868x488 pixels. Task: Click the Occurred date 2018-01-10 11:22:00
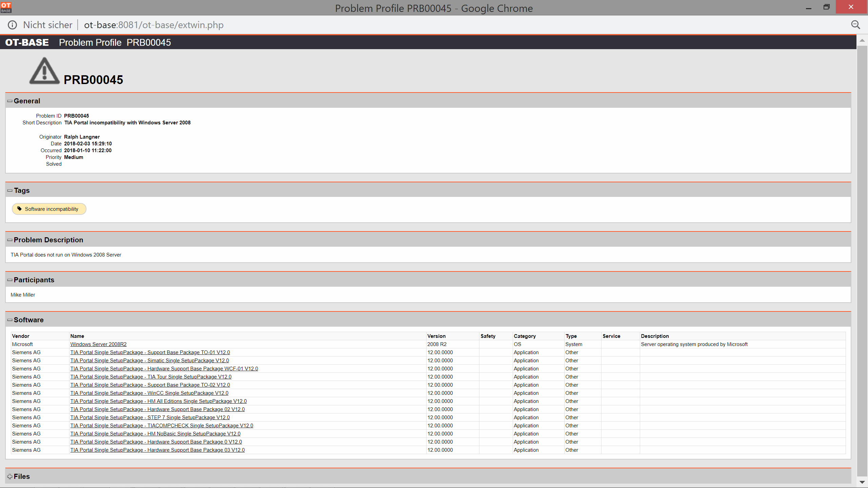click(x=88, y=150)
